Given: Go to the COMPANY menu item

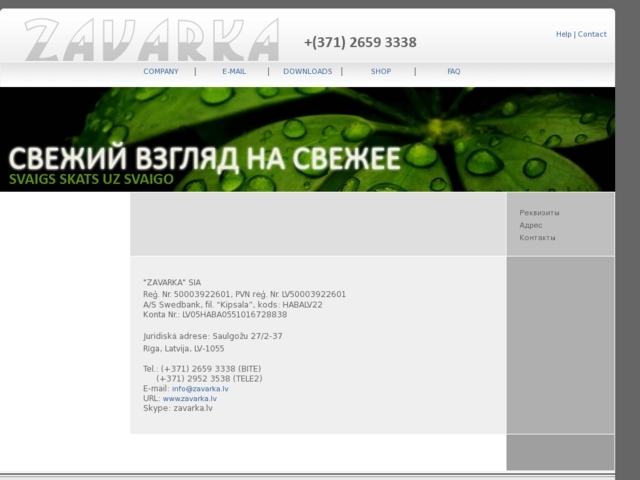Looking at the screenshot, I should click(x=161, y=71).
